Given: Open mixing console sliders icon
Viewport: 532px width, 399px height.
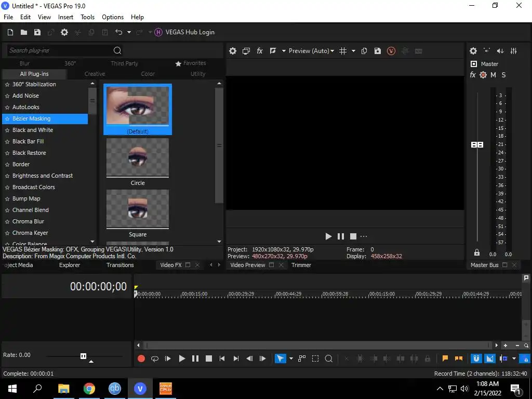Looking at the screenshot, I should pos(514,51).
